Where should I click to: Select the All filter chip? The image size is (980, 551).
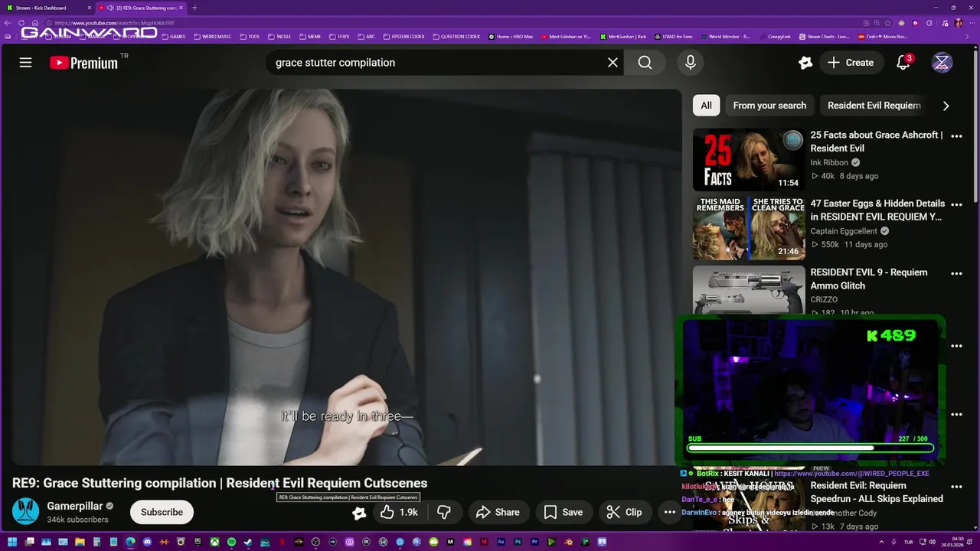[x=706, y=106]
